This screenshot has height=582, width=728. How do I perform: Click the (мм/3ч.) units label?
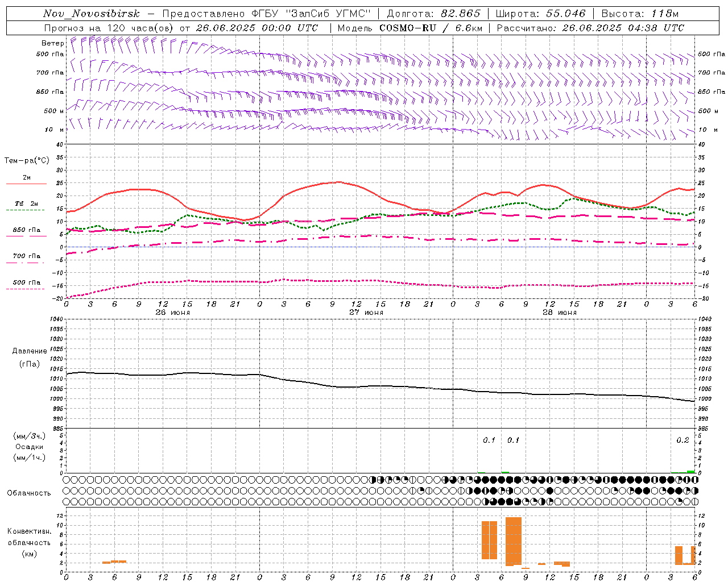30,436
